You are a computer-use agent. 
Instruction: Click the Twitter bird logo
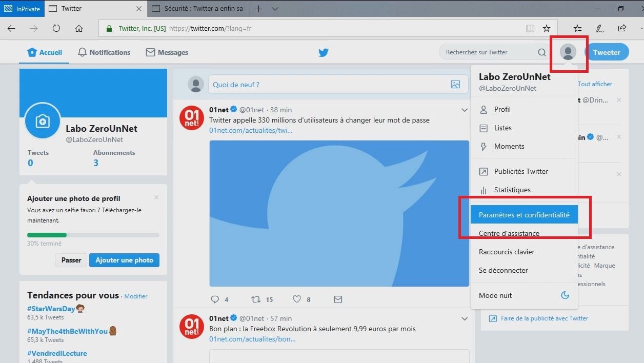point(323,52)
